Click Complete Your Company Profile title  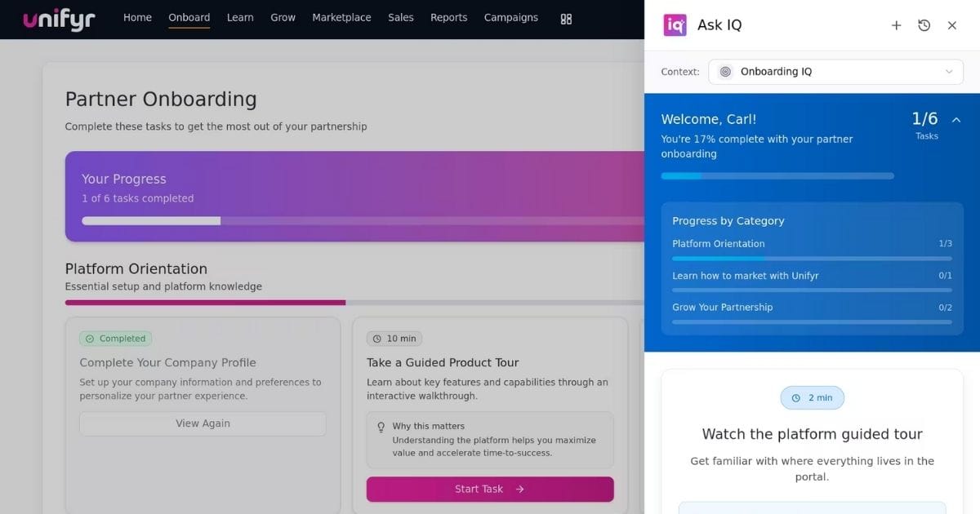coord(167,362)
